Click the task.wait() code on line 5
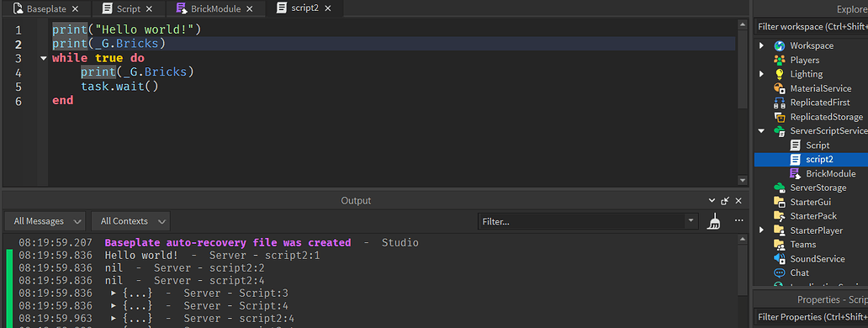Image resolution: width=868 pixels, height=328 pixels. tap(119, 87)
